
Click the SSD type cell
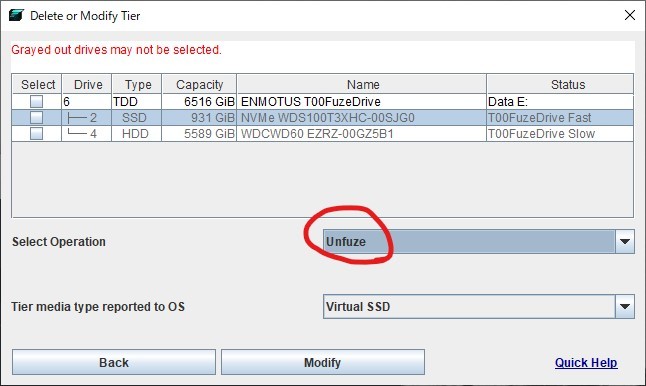pos(137,117)
